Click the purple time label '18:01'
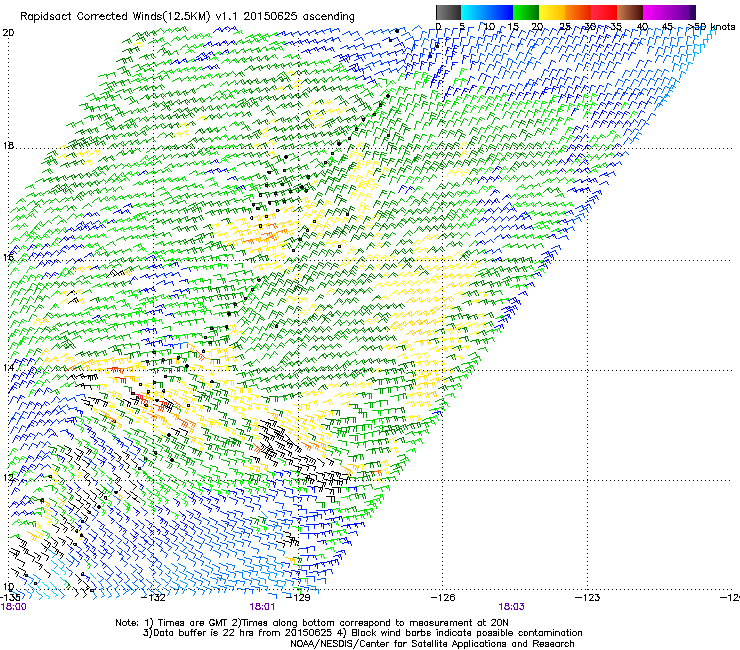The height and width of the screenshot is (650, 740). (262, 607)
